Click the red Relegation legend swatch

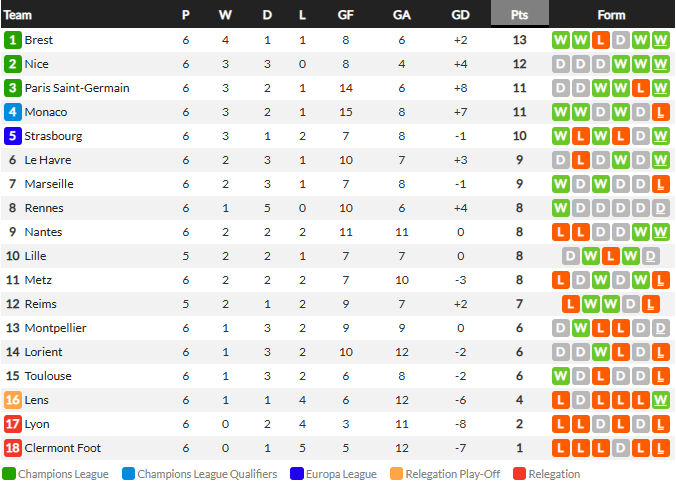point(519,474)
